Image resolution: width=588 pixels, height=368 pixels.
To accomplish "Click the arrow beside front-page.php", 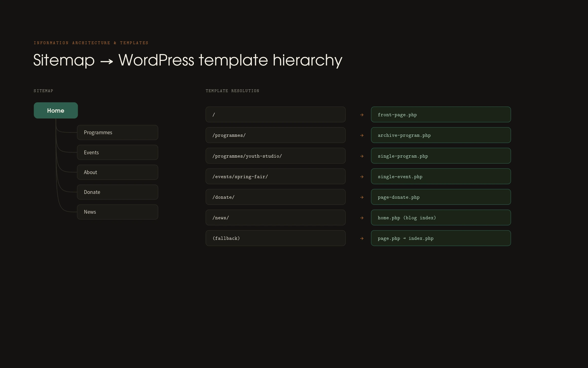I will (x=362, y=115).
